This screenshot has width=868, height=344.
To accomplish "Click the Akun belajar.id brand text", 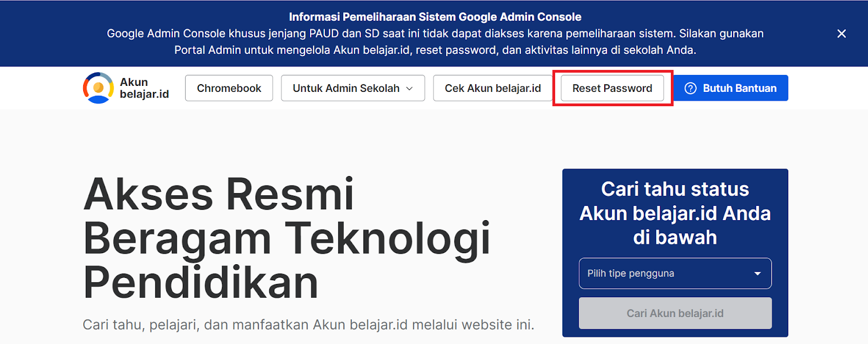I will (x=144, y=88).
